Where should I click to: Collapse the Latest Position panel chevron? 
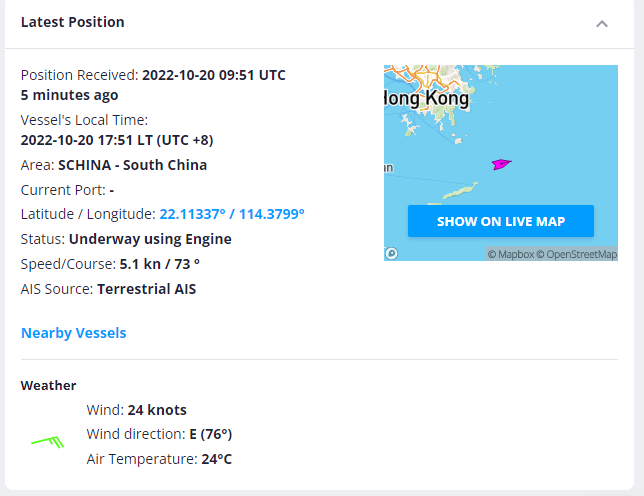pyautogui.click(x=602, y=23)
